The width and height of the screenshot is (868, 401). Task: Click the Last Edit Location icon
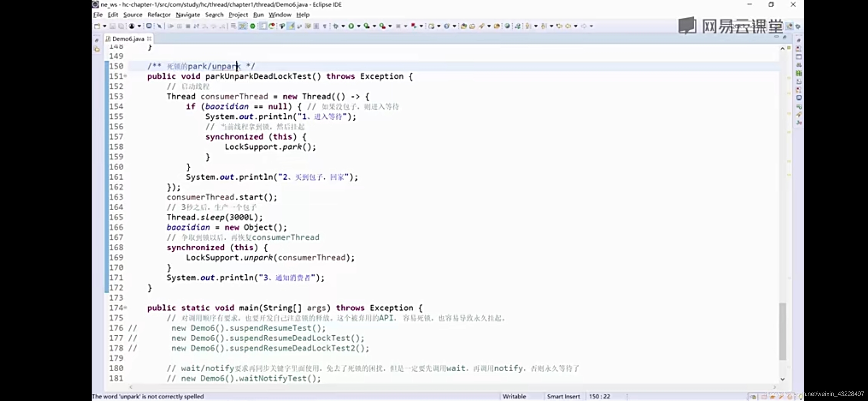coord(559,26)
